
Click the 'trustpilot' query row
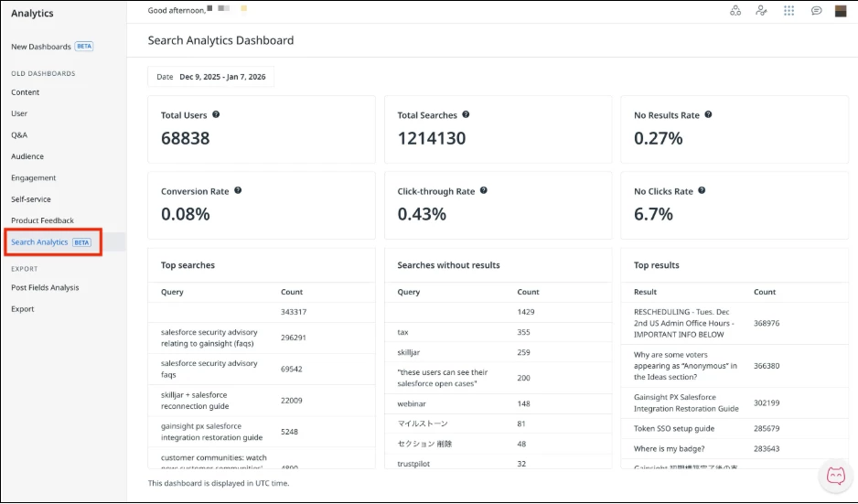tap(499, 464)
